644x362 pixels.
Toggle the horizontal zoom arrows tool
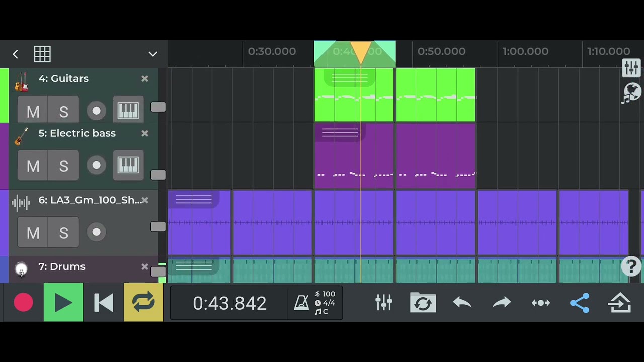tap(541, 303)
